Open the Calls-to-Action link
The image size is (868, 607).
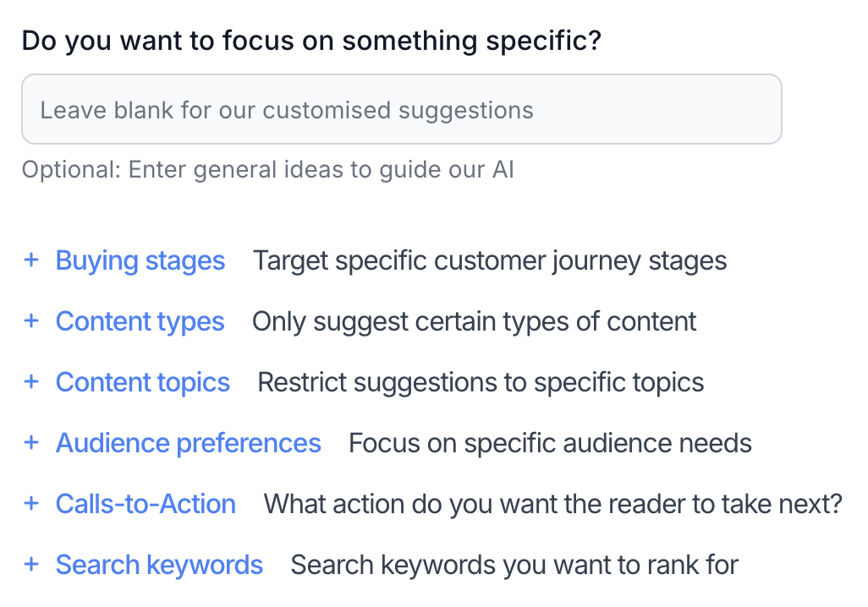tap(146, 504)
